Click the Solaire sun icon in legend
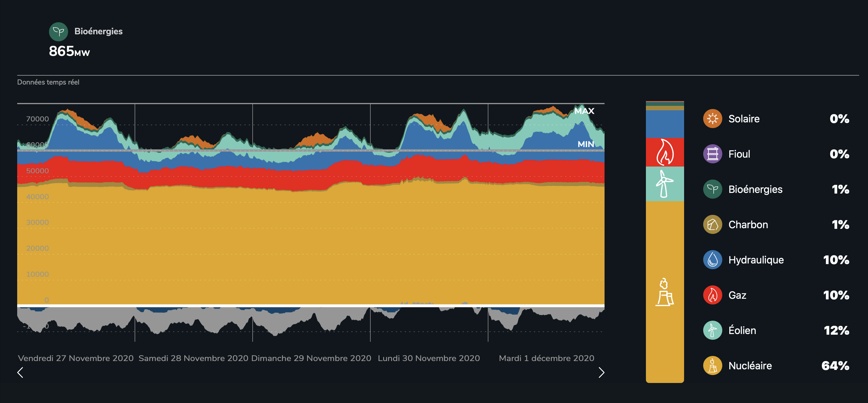 pos(712,119)
